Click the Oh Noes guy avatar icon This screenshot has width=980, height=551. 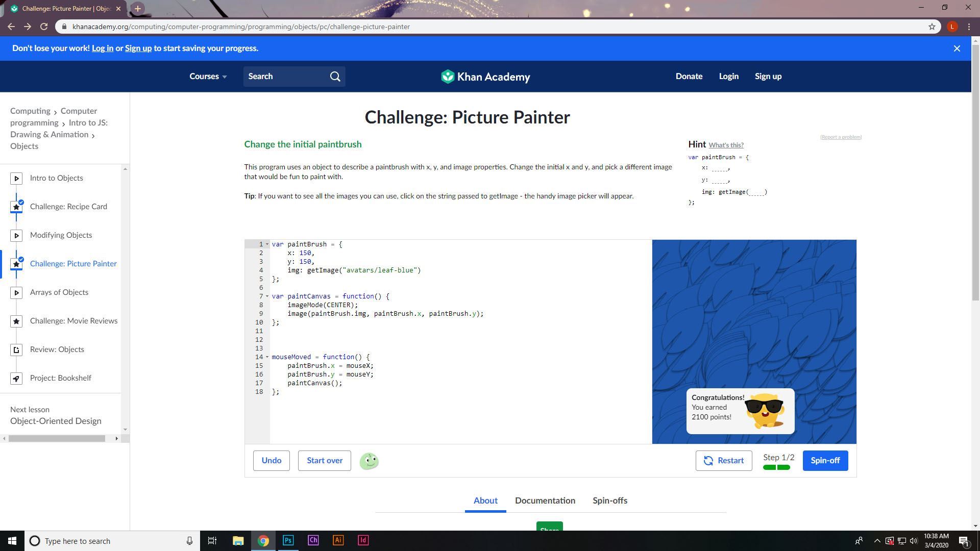[369, 461]
